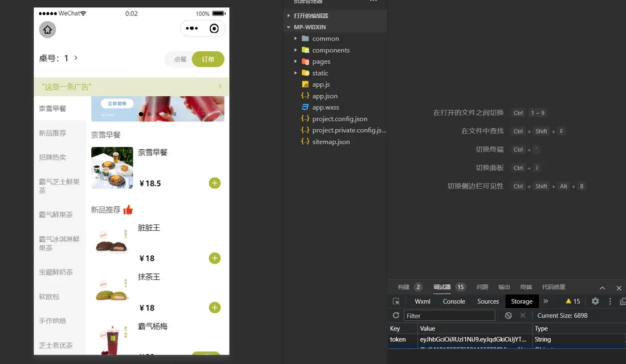Select the token row in storage table
Viewport: 626px width, 364px height.
(506, 340)
